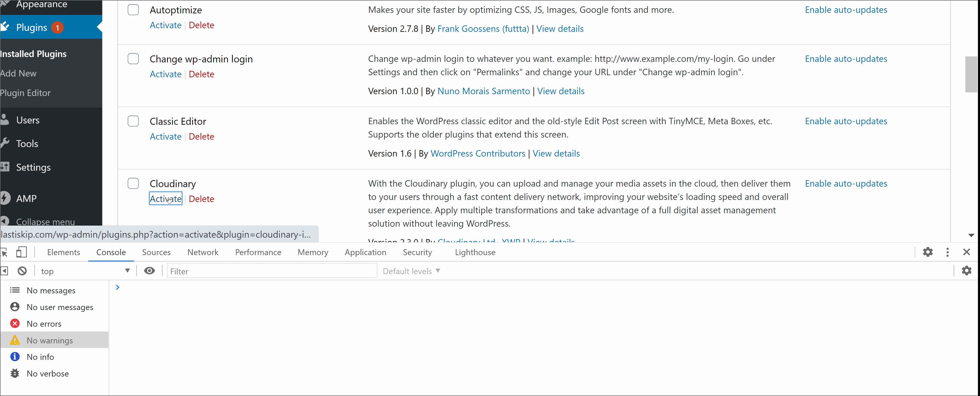This screenshot has height=396, width=980.
Task: Enable auto-updates for Cloudinary
Action: click(x=846, y=183)
